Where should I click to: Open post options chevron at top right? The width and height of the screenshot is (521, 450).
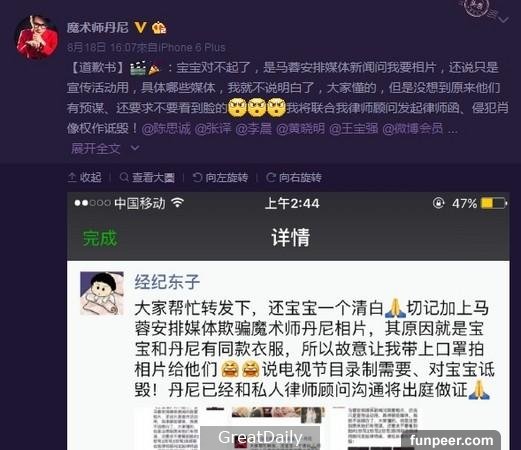pos(503,20)
